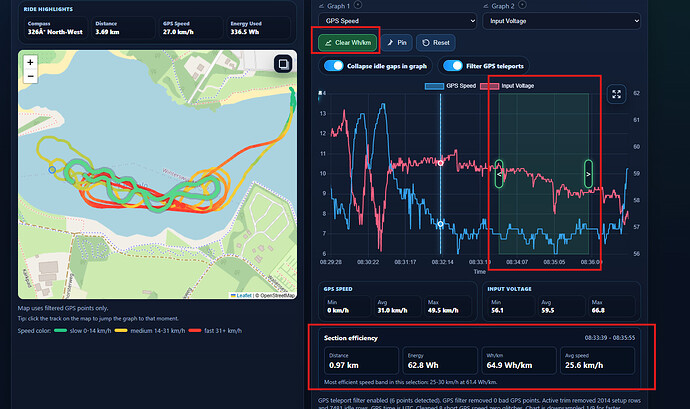Viewport: 690px width, 409px height.
Task: Open the map layers or fullscreen icon
Action: coord(283,64)
